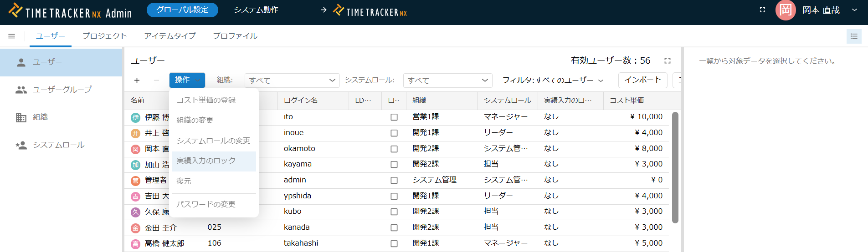Image resolution: width=868 pixels, height=252 pixels.
Task: Check the lock checkbox for ito
Action: (x=394, y=117)
